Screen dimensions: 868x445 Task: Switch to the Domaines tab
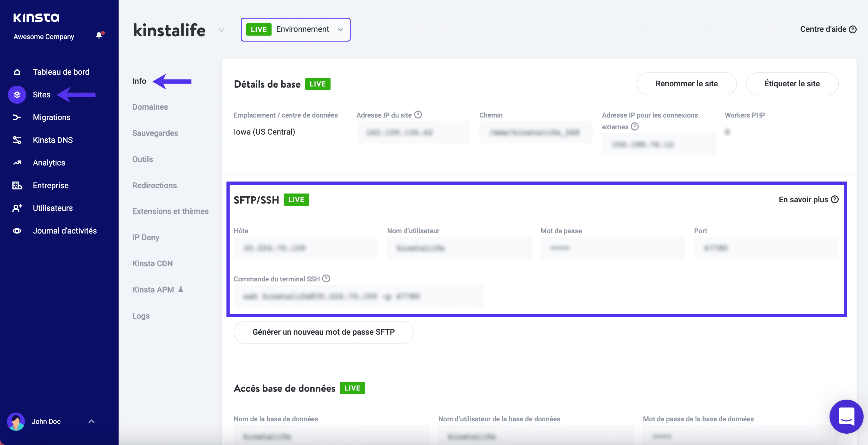pyautogui.click(x=150, y=107)
